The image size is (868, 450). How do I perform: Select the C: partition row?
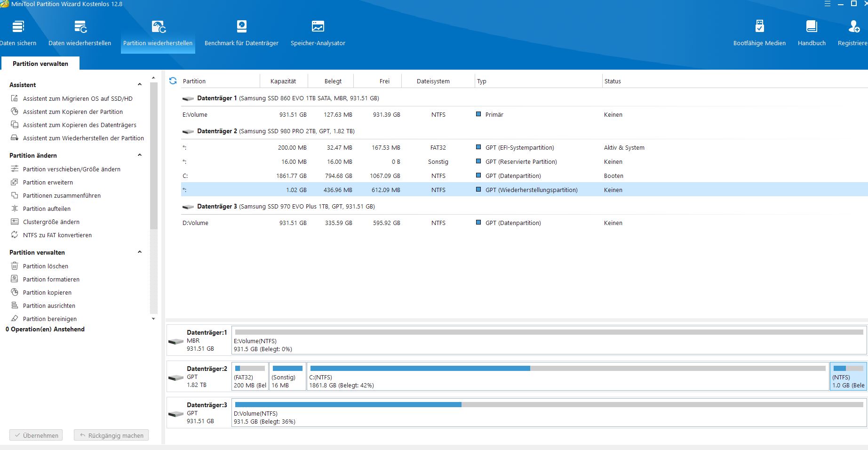coord(524,176)
